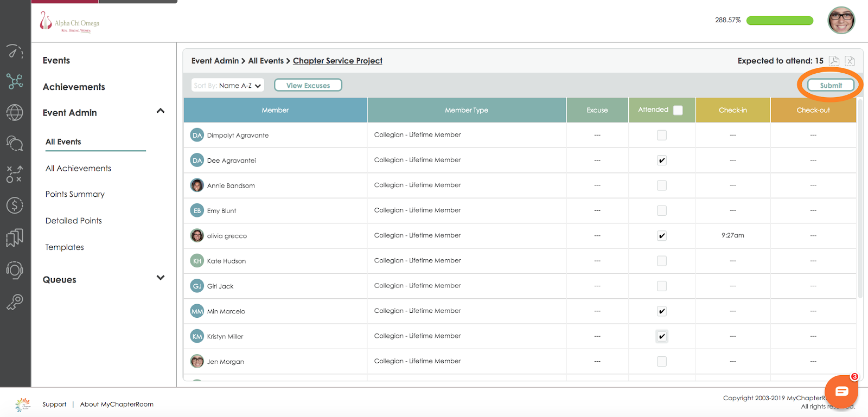The width and height of the screenshot is (868, 417).
Task: Open the bookmarks documents sidebar icon
Action: (x=15, y=238)
